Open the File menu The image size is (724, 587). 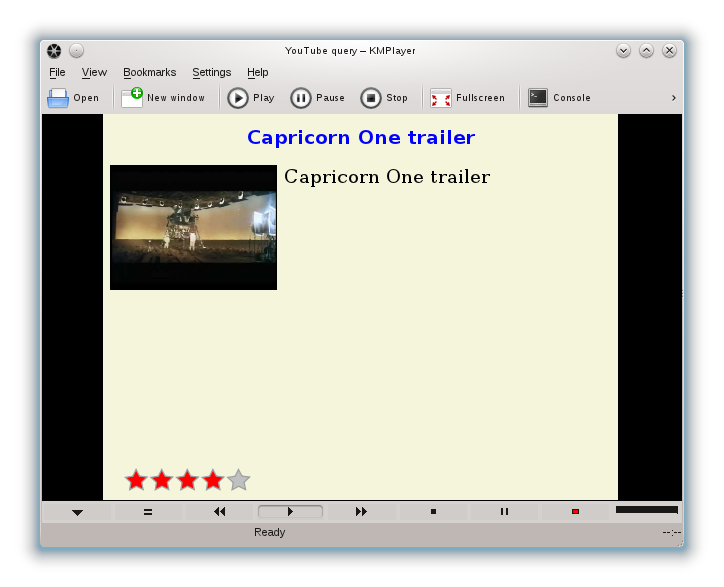(57, 73)
